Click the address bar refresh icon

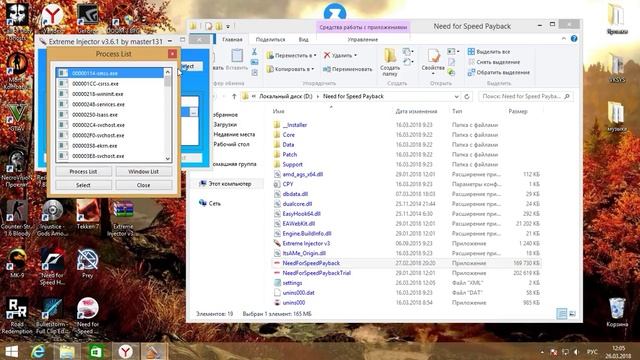coord(467,97)
